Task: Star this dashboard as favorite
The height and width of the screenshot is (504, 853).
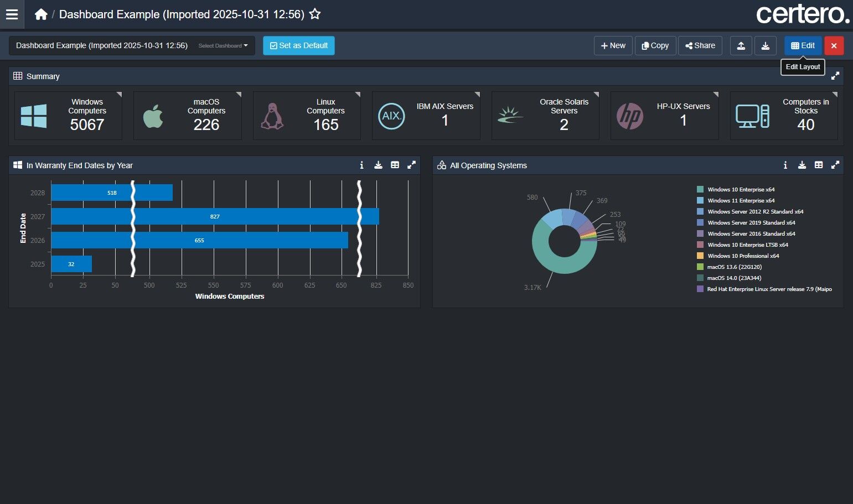Action: (x=315, y=14)
